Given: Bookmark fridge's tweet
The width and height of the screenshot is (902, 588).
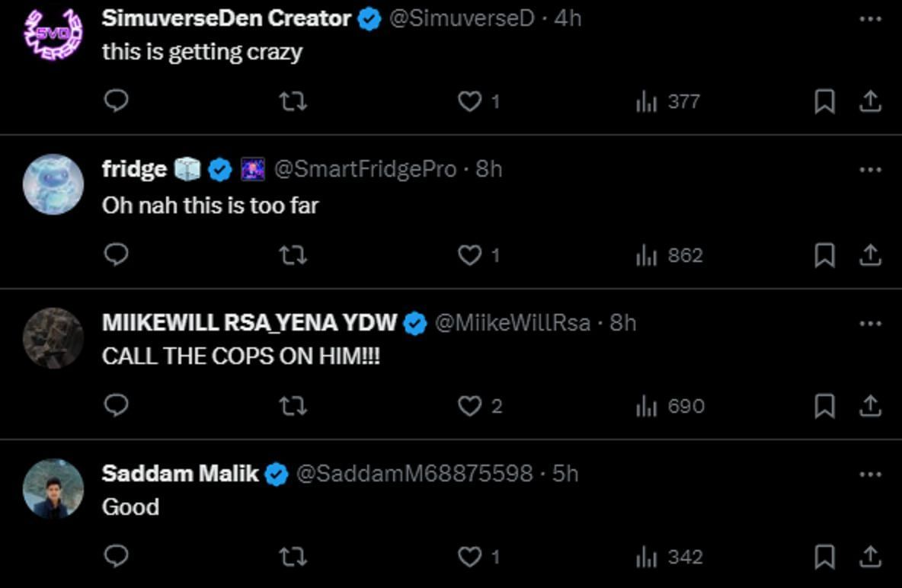Looking at the screenshot, I should click(x=824, y=255).
